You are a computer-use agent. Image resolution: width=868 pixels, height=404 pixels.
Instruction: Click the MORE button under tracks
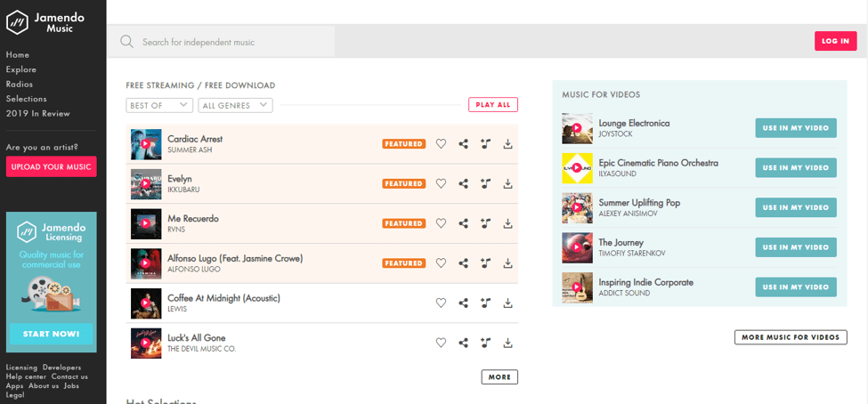[x=499, y=377]
